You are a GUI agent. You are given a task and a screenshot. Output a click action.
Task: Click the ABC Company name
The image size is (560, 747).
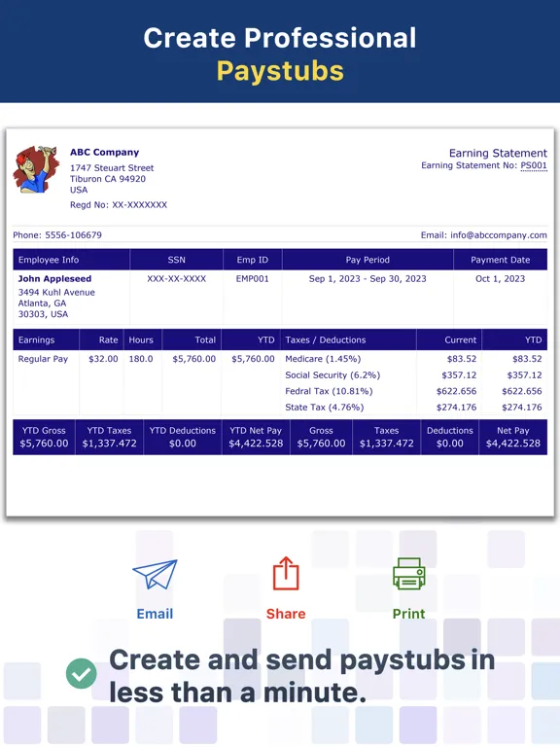[x=104, y=152]
